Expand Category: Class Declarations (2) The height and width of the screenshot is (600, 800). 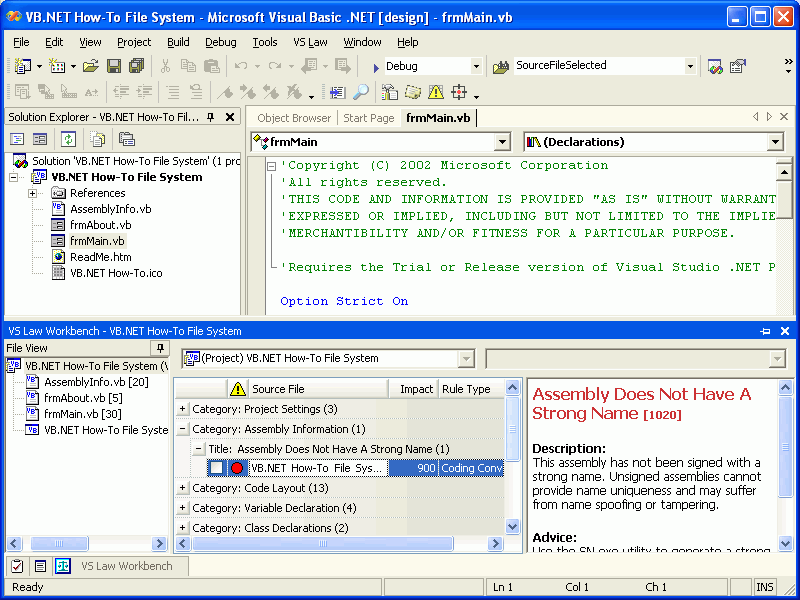click(x=182, y=528)
